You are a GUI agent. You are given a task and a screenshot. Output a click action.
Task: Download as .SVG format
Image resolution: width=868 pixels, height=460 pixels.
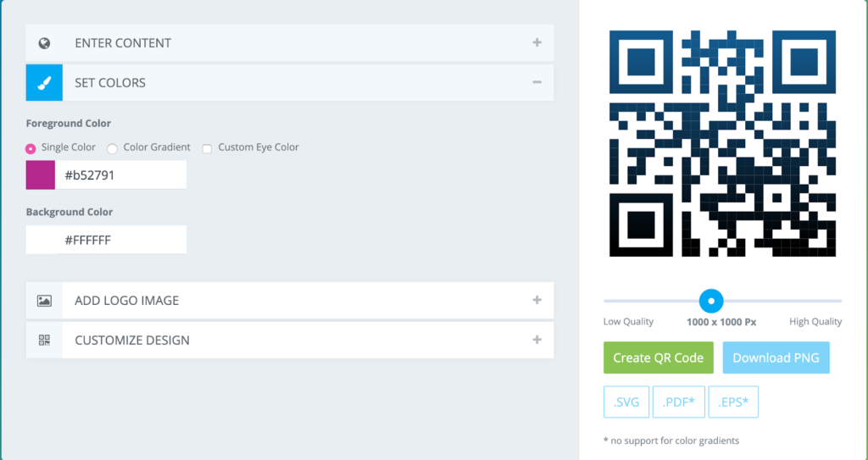(626, 402)
